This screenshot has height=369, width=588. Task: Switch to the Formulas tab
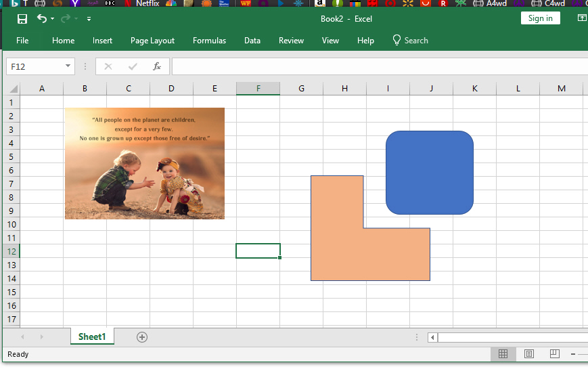(x=209, y=41)
